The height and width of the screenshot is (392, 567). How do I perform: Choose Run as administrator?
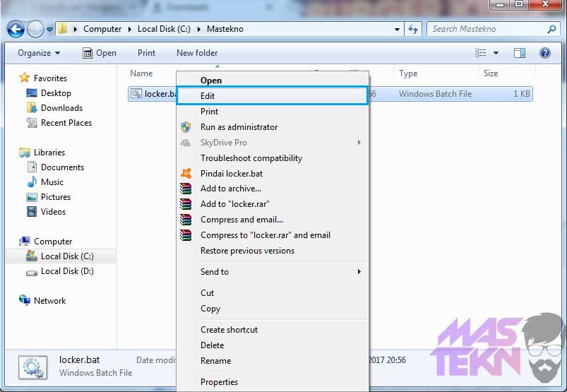point(273,127)
